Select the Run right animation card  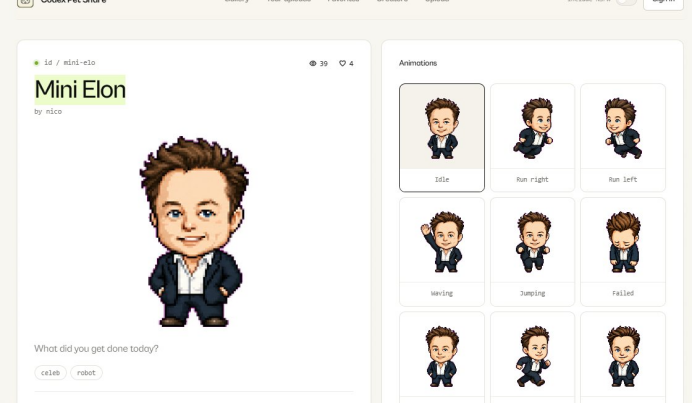(x=532, y=137)
